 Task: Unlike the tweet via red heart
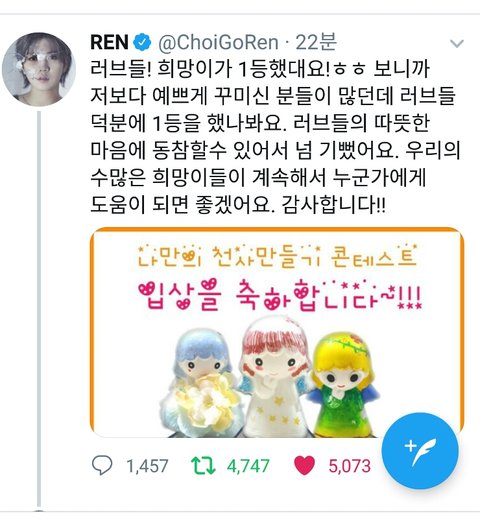pos(304,465)
